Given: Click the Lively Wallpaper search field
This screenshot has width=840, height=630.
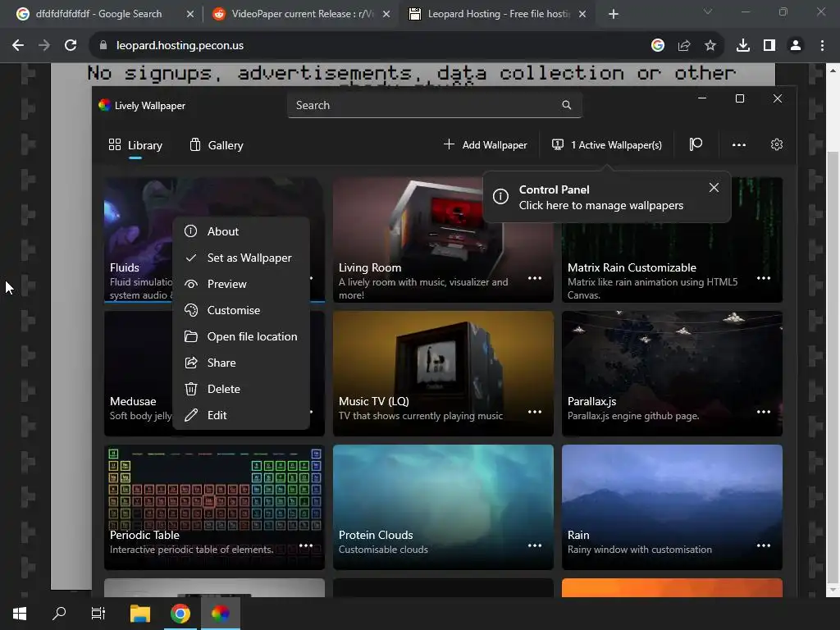Looking at the screenshot, I should click(435, 105).
